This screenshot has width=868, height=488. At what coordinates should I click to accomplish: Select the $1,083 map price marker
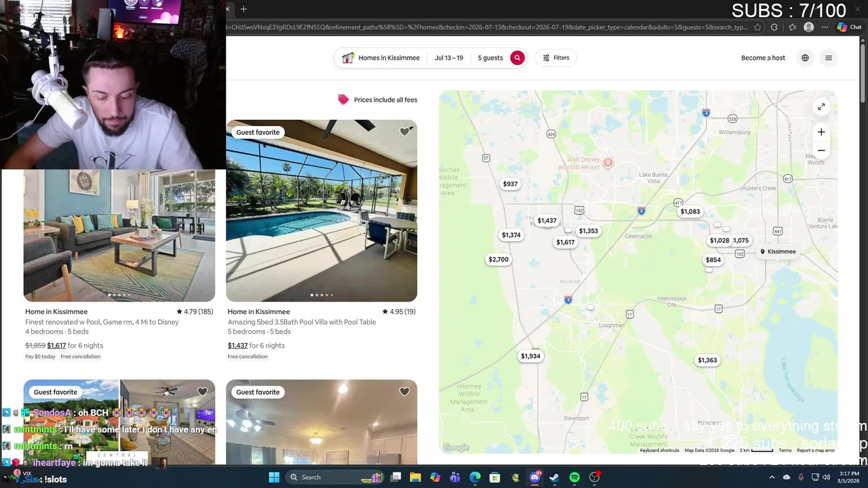(690, 211)
